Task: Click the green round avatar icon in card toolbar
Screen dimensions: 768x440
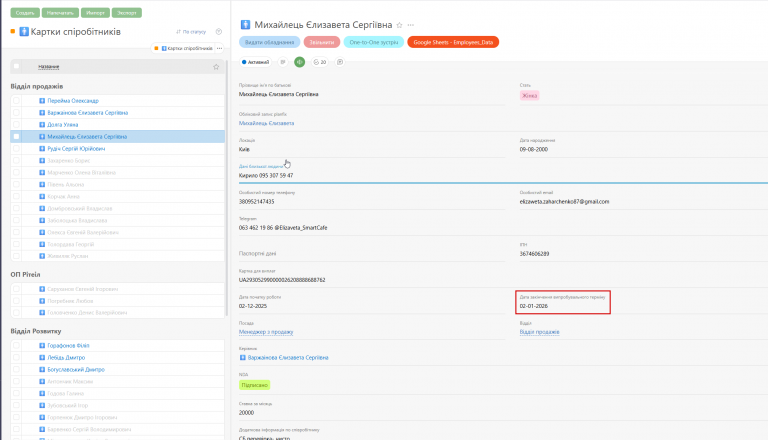Action: point(300,62)
